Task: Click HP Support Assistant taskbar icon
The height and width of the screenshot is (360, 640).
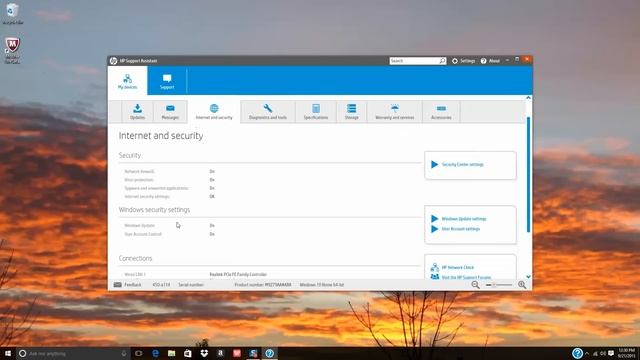Action: 269,353
